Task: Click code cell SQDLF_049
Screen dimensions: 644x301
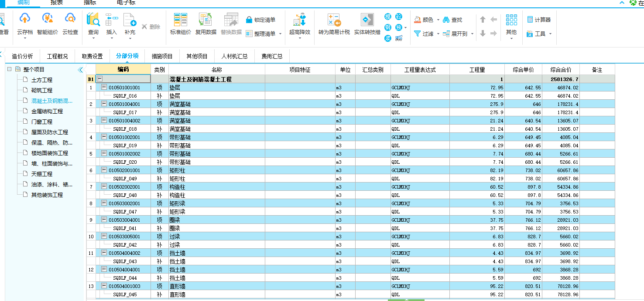Action: [125, 179]
